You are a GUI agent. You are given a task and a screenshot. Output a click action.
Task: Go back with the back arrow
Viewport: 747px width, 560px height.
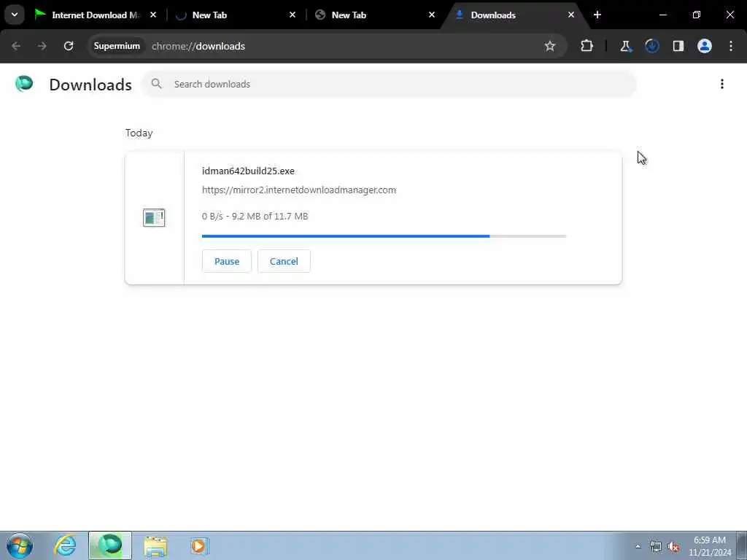[x=16, y=46]
